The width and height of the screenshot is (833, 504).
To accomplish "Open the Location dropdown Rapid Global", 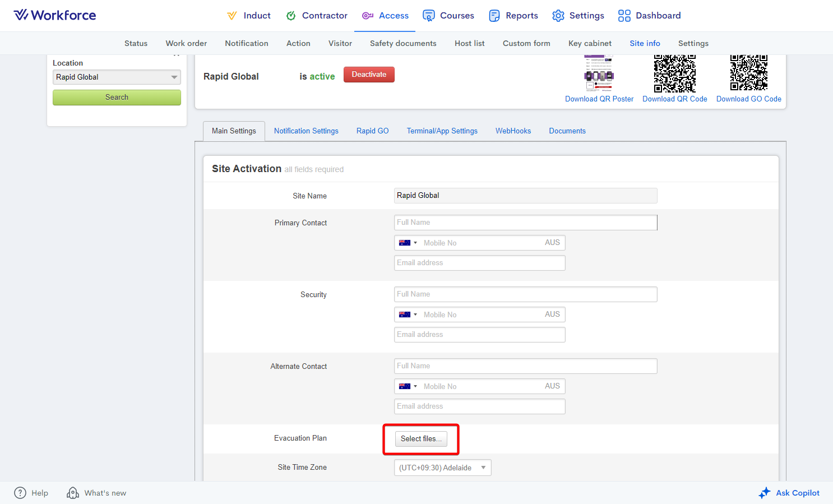I will click(x=117, y=77).
